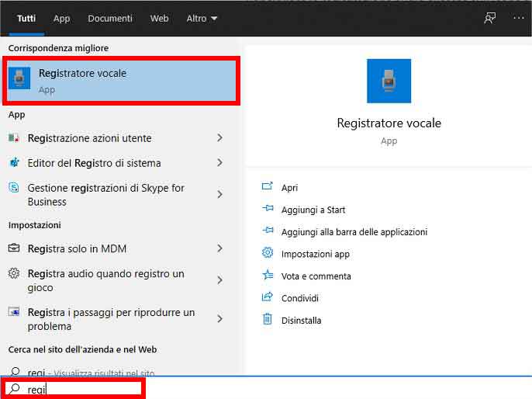Click pin icon beside Aggiungi alla barra
The width and height of the screenshot is (532, 399).
click(x=268, y=231)
